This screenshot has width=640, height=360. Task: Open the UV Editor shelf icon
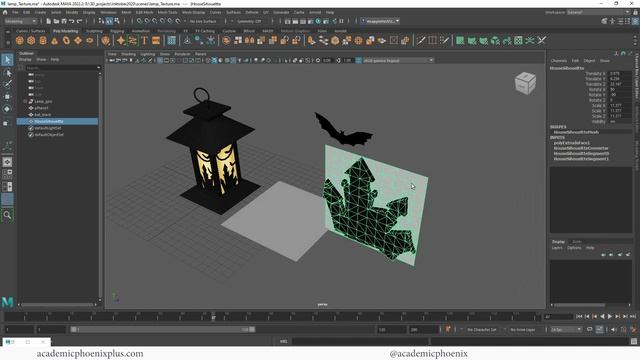[x=518, y=40]
